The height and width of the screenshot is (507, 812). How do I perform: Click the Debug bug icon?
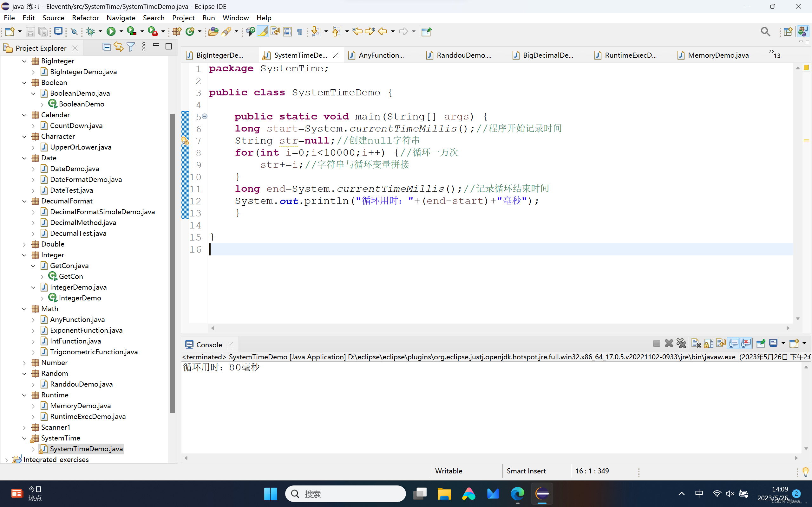coord(90,31)
